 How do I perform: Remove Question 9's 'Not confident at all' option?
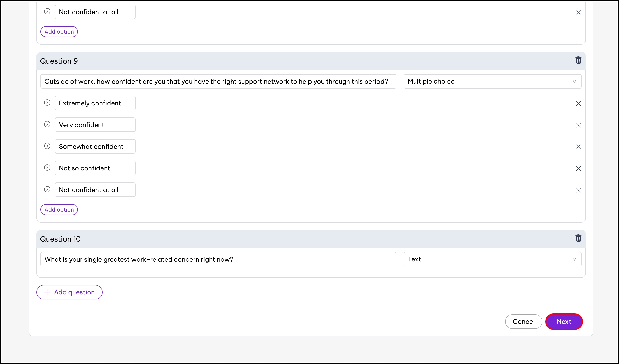[578, 190]
